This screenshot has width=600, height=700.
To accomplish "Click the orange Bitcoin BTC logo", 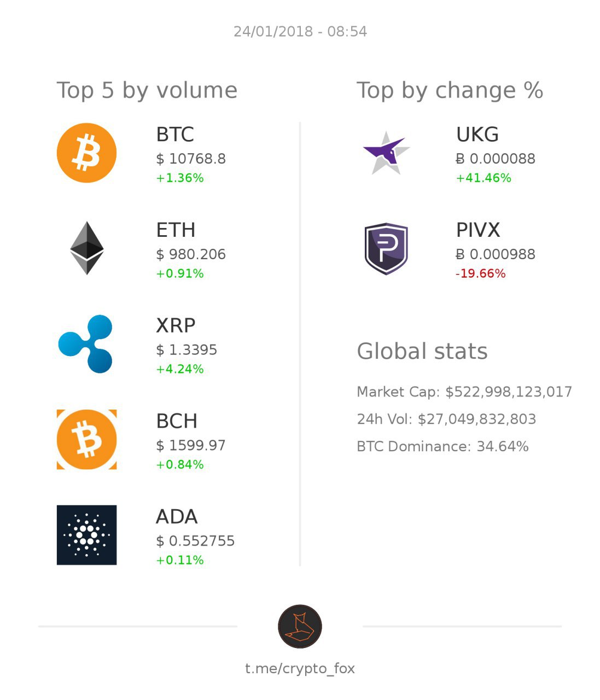I will [x=86, y=153].
